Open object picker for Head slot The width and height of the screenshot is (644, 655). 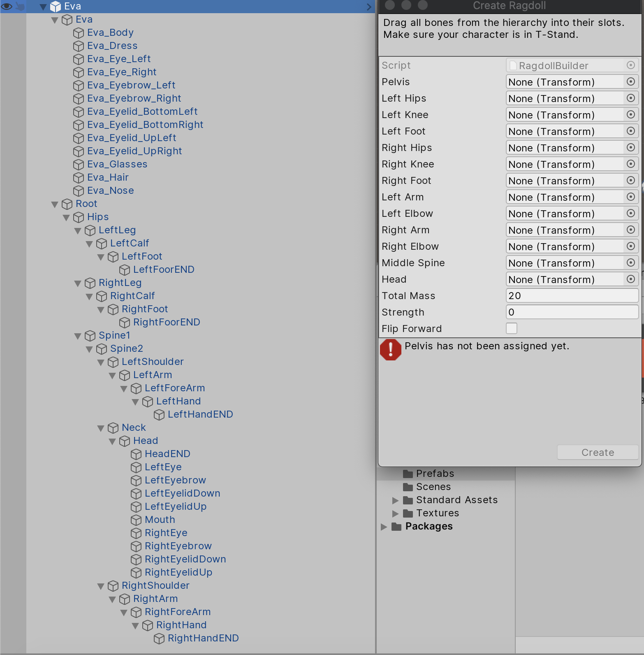click(630, 279)
